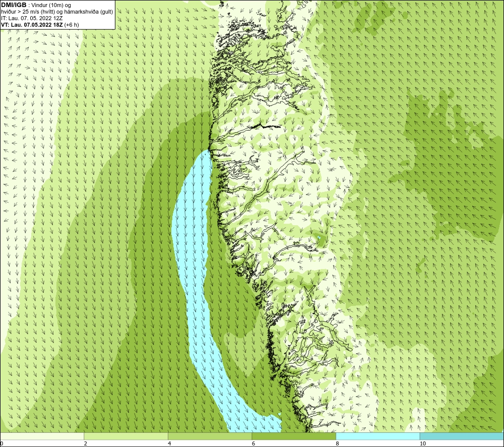
Task: Click the 'hviður > 25 m/s (hvítt)' line
Action: tap(28, 12)
